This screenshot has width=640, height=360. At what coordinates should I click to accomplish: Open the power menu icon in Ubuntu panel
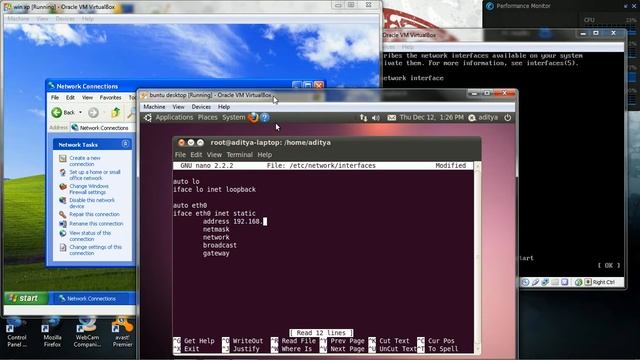[507, 118]
